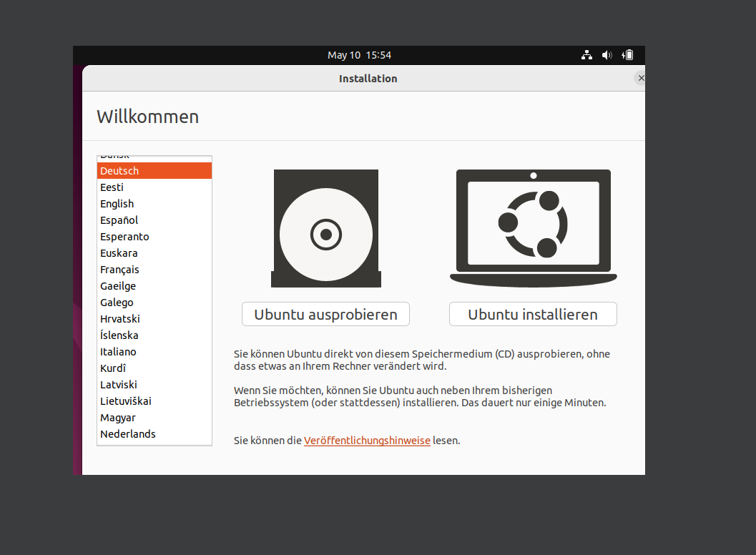Pick Euskara in the language list
The height and width of the screenshot is (555, 756).
[x=154, y=252]
